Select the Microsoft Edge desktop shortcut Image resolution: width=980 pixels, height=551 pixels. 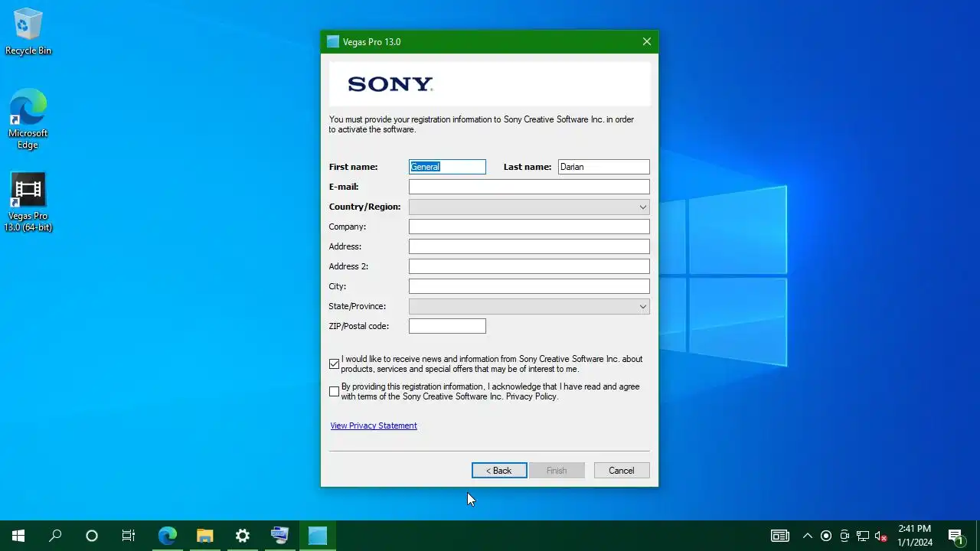pyautogui.click(x=28, y=119)
